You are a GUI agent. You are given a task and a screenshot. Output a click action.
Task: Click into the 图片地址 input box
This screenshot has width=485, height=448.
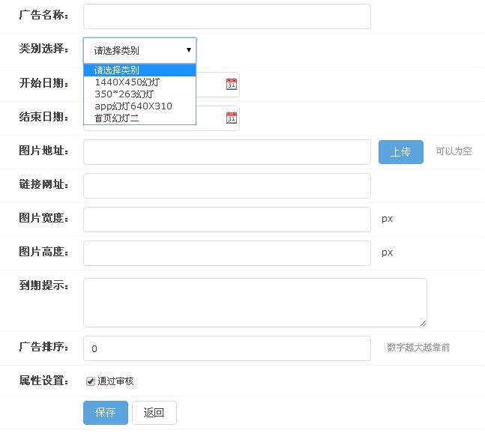[226, 152]
